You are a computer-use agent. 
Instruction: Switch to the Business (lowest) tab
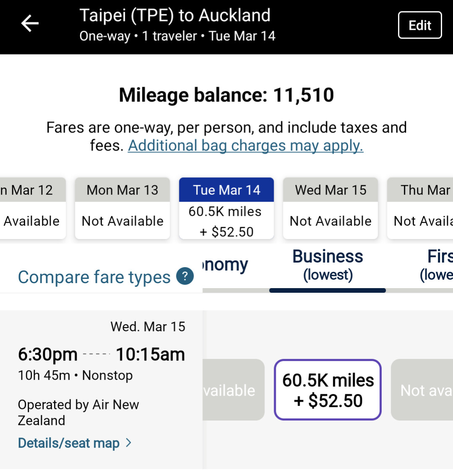coord(327,265)
